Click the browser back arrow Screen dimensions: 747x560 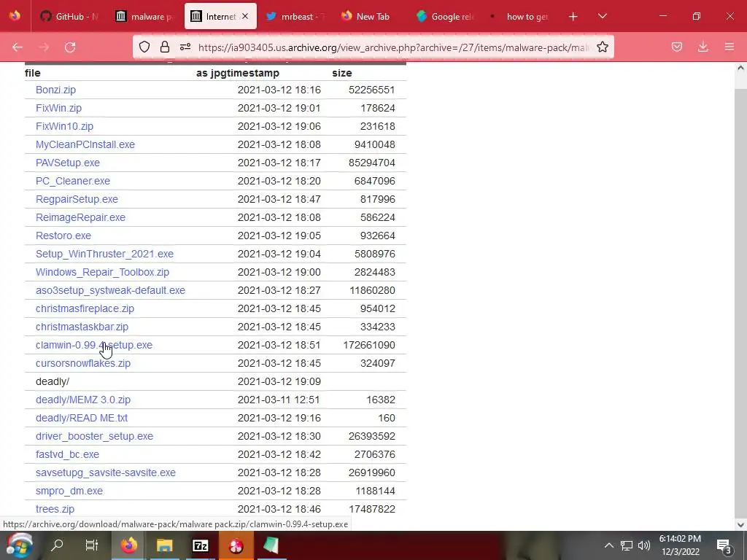click(18, 47)
